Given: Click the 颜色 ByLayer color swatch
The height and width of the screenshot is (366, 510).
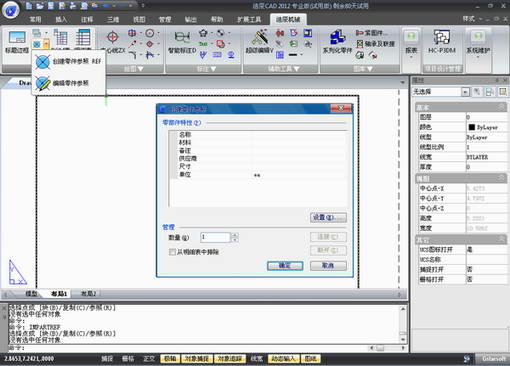Looking at the screenshot, I should [x=472, y=127].
